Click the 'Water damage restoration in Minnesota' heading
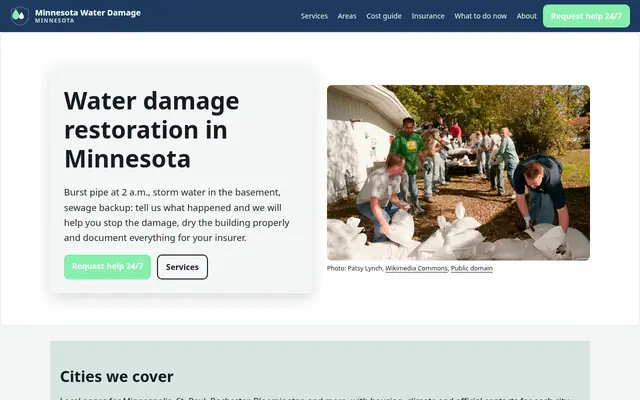 click(151, 129)
